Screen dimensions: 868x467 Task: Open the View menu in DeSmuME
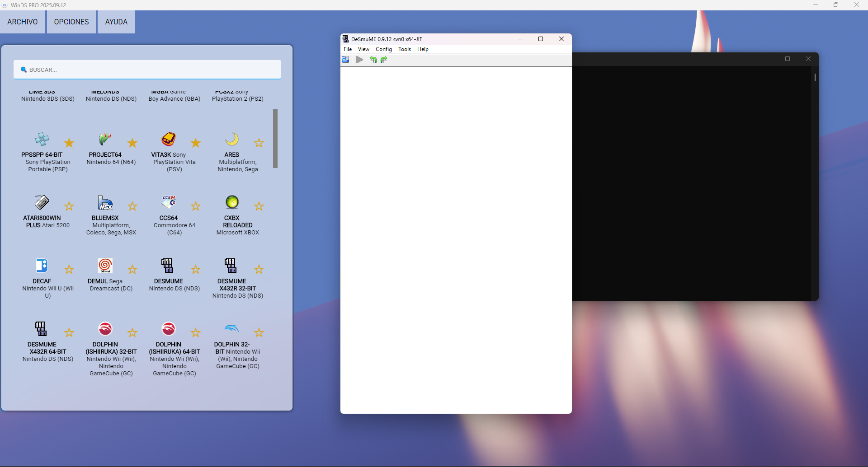[363, 49]
